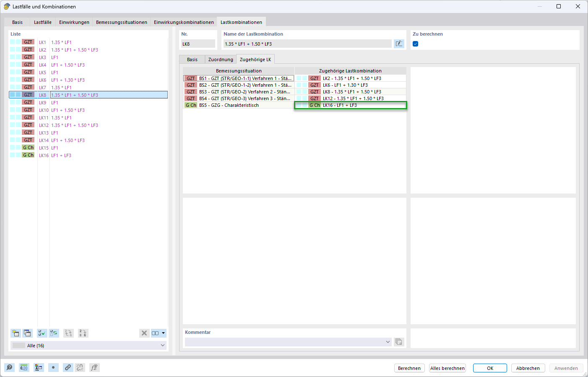
Task: Select the LK11 list row
Action: [x=88, y=117]
